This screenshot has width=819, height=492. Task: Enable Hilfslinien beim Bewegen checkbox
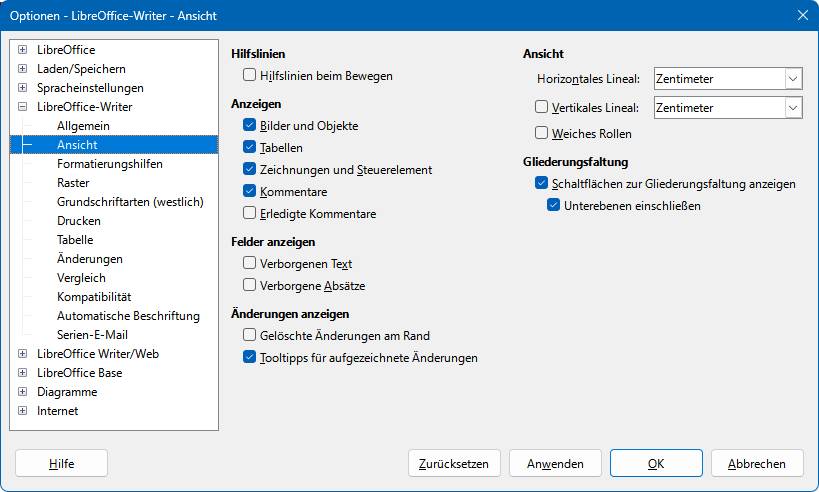click(250, 75)
